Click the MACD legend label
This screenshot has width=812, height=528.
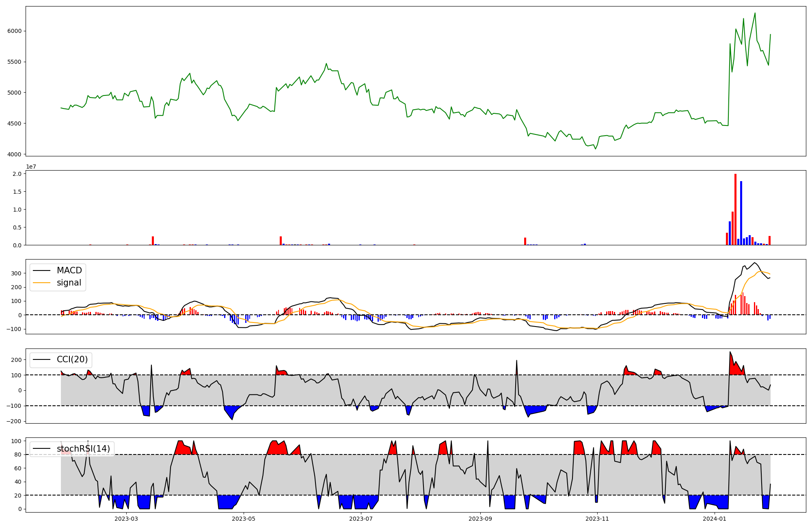(69, 270)
